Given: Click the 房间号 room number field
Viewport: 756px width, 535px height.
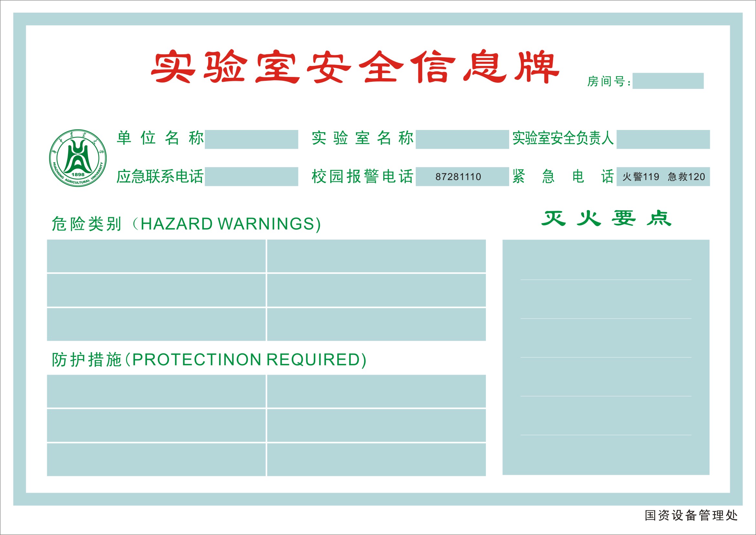Looking at the screenshot, I should 668,81.
